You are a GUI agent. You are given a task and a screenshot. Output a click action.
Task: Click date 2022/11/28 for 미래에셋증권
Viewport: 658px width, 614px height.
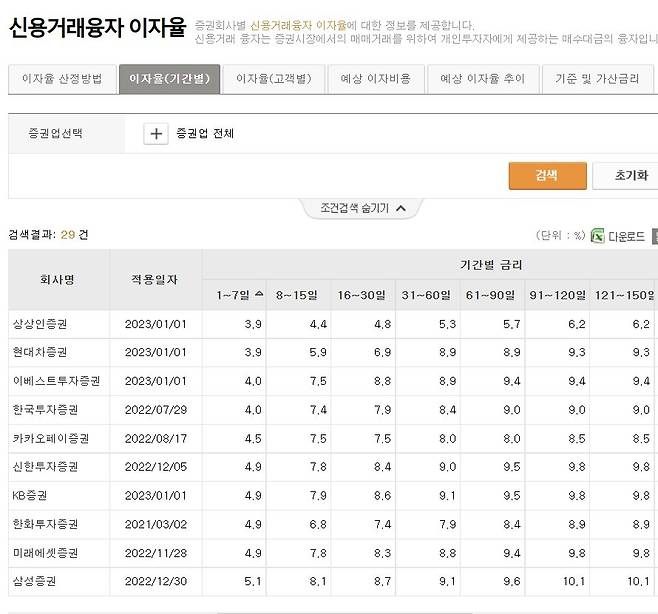tap(156, 553)
